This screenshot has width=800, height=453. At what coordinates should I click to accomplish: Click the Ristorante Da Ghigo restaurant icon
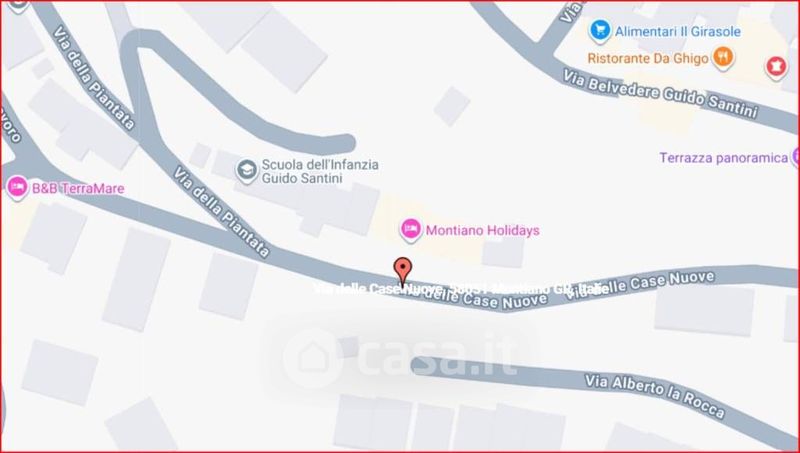click(x=722, y=57)
